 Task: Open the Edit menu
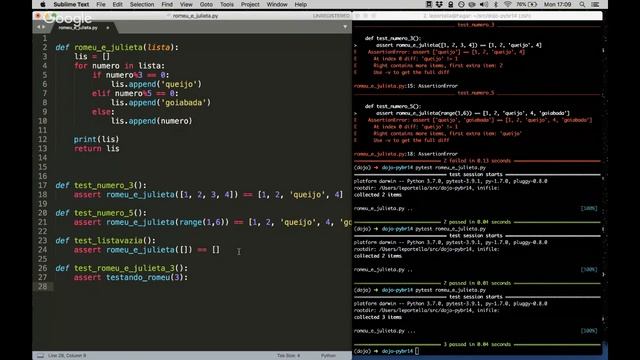tap(118, 4)
